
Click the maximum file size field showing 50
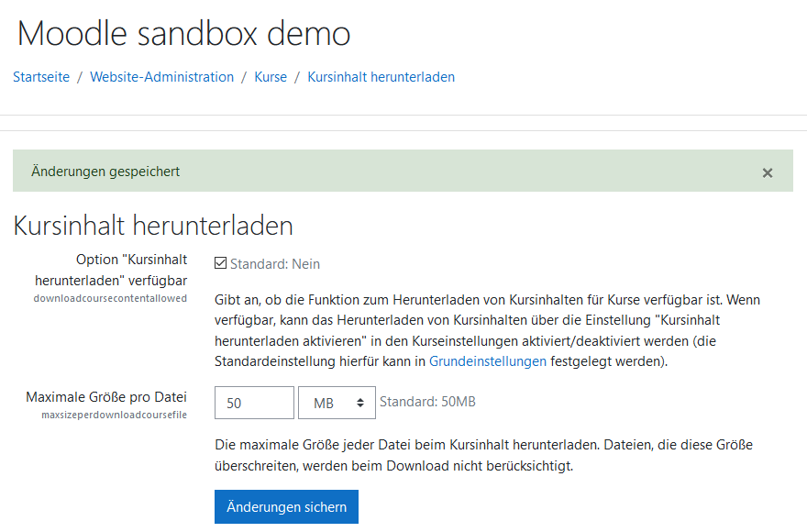(x=254, y=403)
